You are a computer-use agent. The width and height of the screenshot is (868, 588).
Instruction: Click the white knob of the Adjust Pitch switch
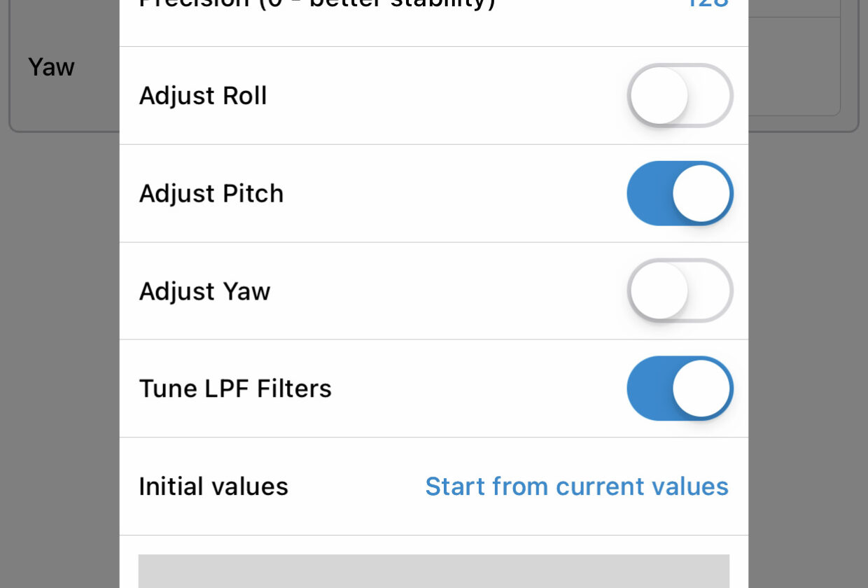coord(701,194)
